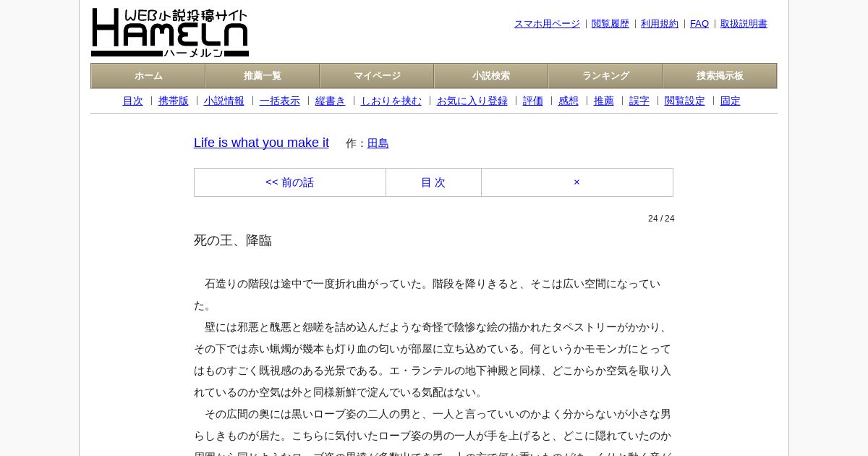This screenshot has height=456, width=868.
Task: Click the × cell in chapter navigation
Action: click(577, 182)
